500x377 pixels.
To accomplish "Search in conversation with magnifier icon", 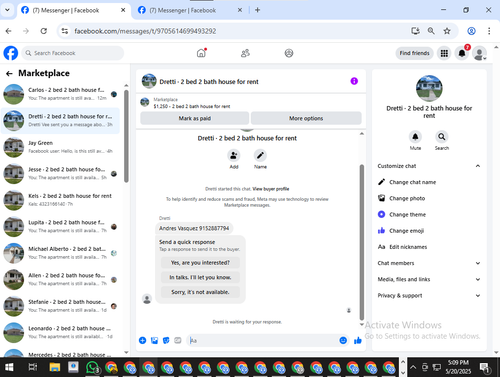I will coord(442,137).
